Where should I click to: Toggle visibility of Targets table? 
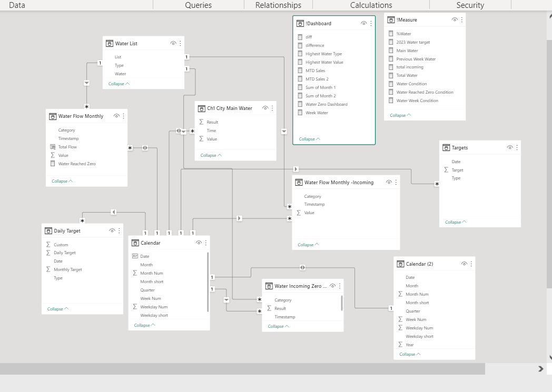pyautogui.click(x=509, y=147)
